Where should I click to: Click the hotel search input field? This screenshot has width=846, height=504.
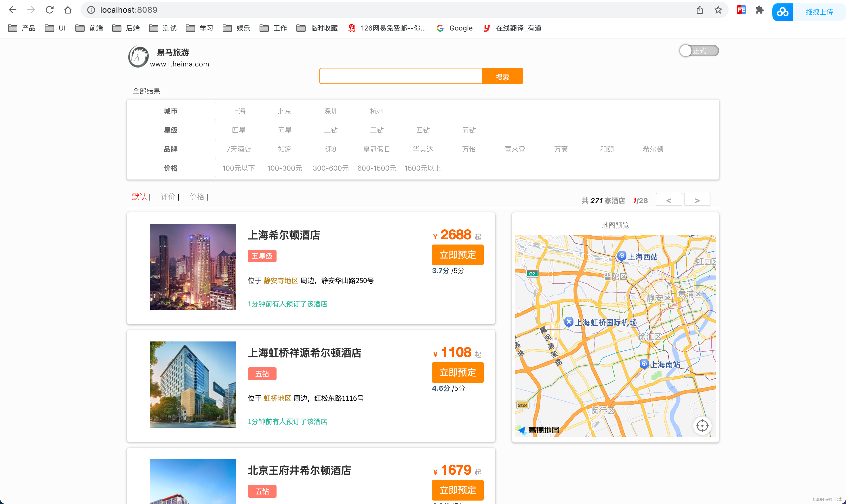401,76
